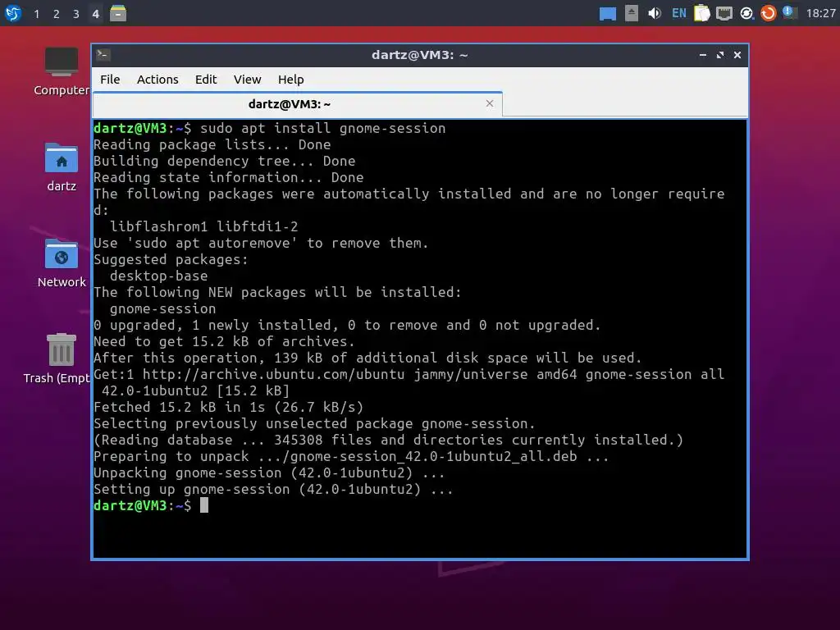Click the 18:27 clock
This screenshot has height=630, width=840.
click(x=820, y=13)
